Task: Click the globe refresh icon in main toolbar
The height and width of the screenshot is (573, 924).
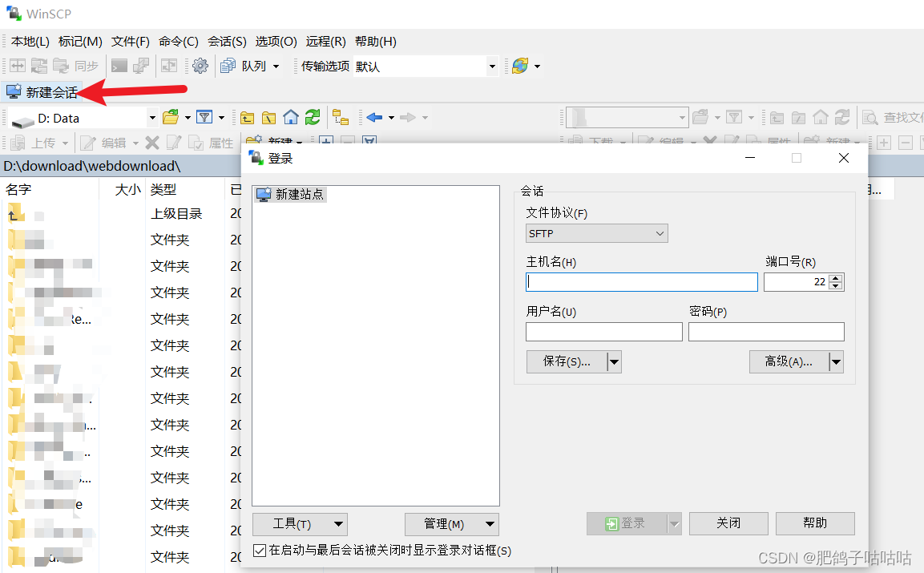Action: (x=520, y=66)
